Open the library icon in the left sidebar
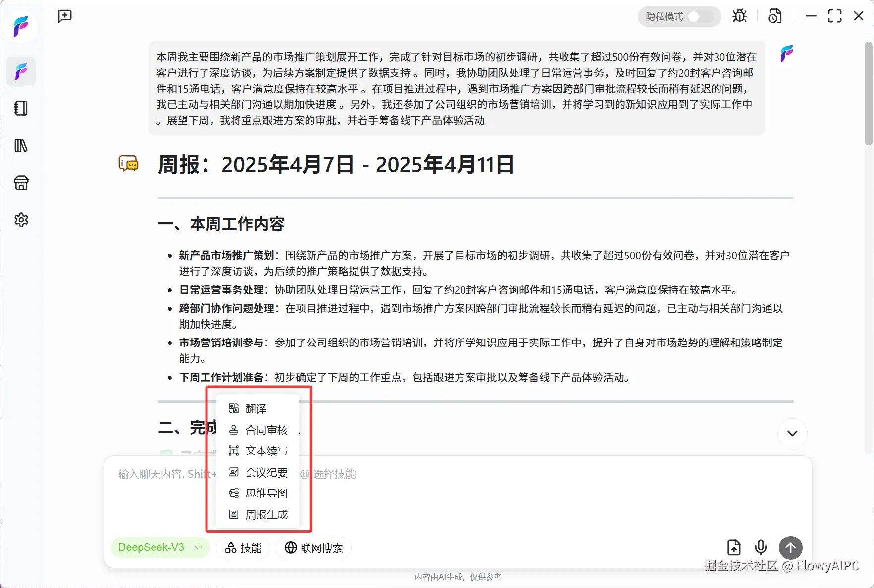The image size is (874, 588). pos(21,146)
